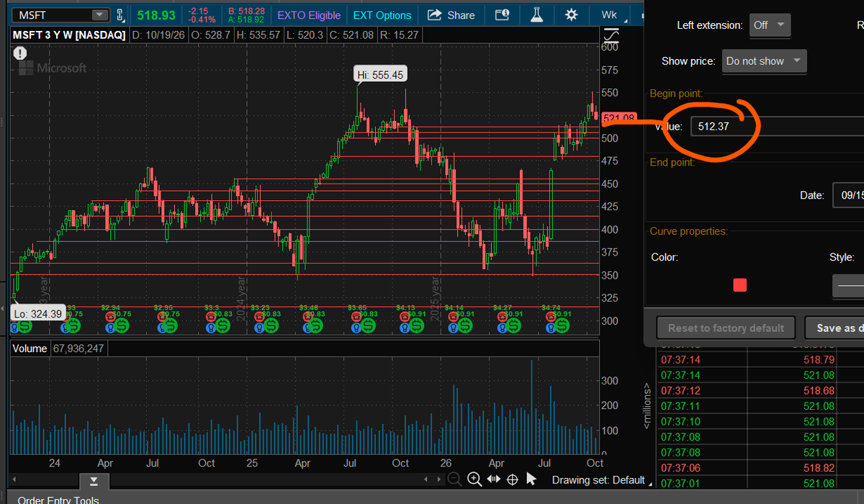
Task: Click the 07:37:06 row showing 518.82
Action: pos(760,467)
